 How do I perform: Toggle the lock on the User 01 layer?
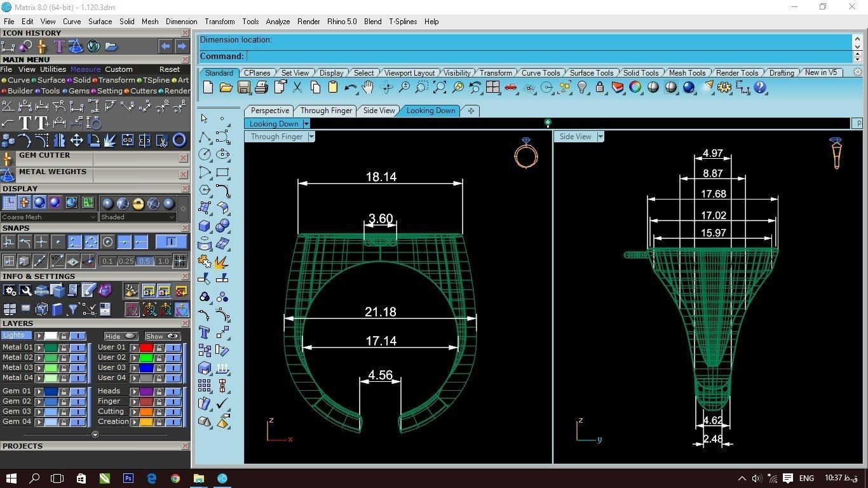[159, 348]
